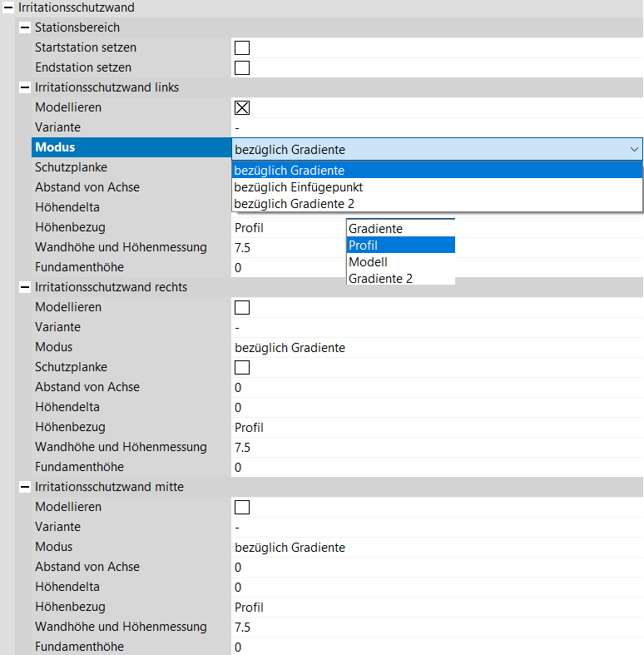Check Modellieren under Irritationsschutzwand rechts
Viewport: 644px width, 655px height.
(242, 307)
